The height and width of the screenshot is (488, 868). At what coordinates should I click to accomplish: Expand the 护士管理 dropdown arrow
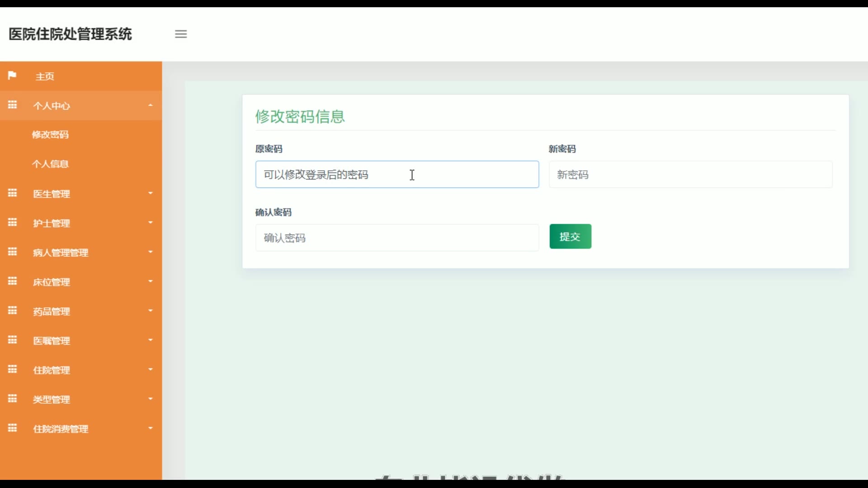point(151,223)
